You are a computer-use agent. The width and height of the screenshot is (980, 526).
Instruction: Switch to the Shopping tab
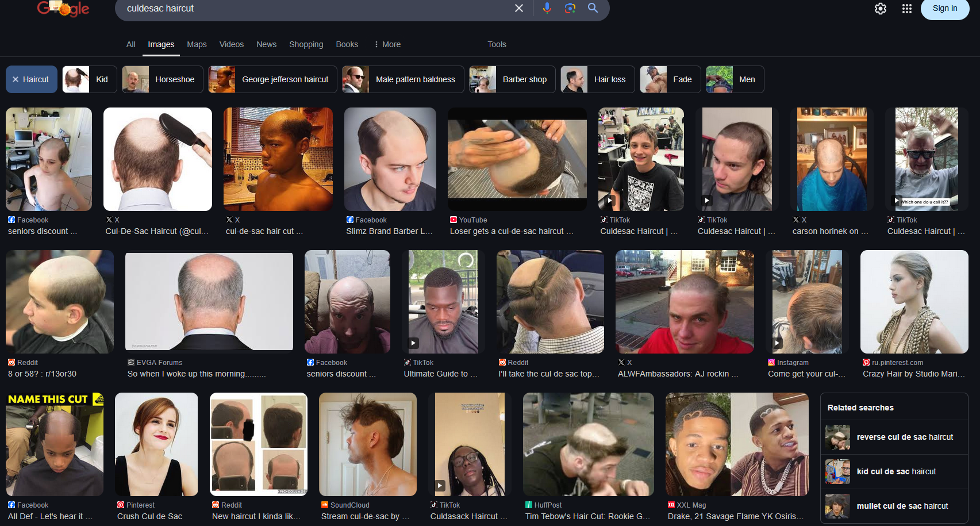(x=306, y=44)
